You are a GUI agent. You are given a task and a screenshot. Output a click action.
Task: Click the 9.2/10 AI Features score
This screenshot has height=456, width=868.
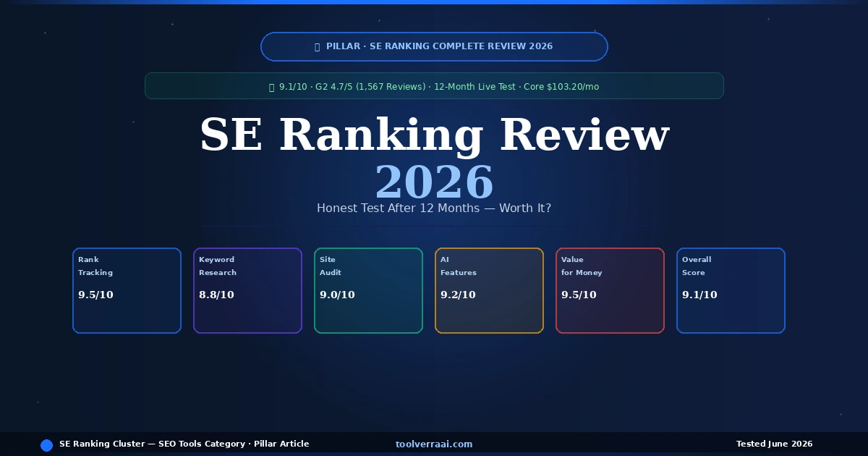[458, 295]
